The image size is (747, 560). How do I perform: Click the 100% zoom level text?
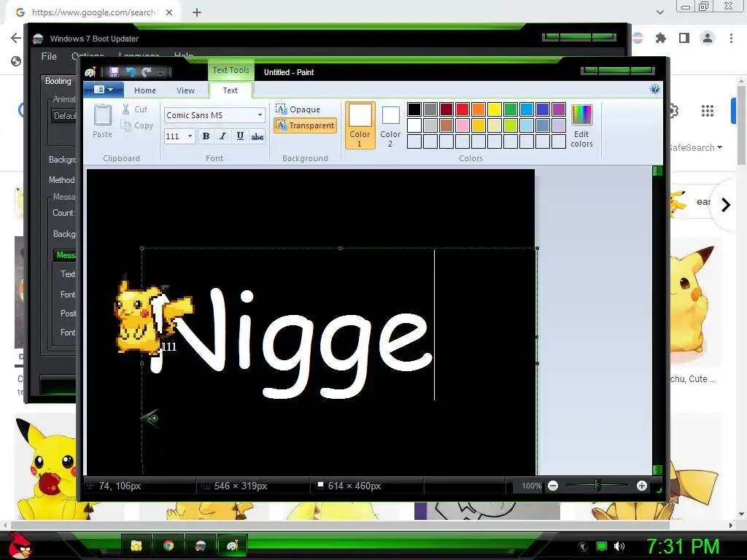tap(531, 486)
